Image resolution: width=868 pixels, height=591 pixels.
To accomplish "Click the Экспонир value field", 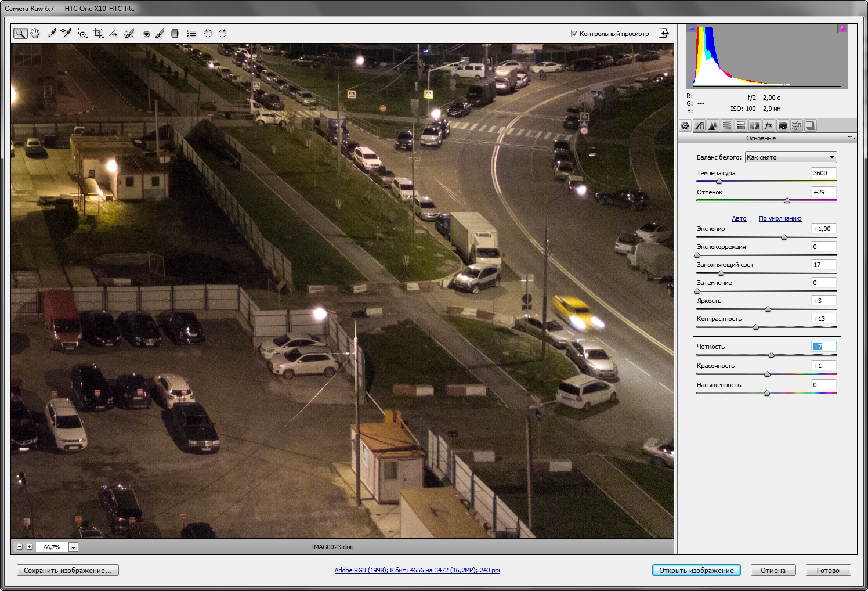I will pyautogui.click(x=823, y=229).
